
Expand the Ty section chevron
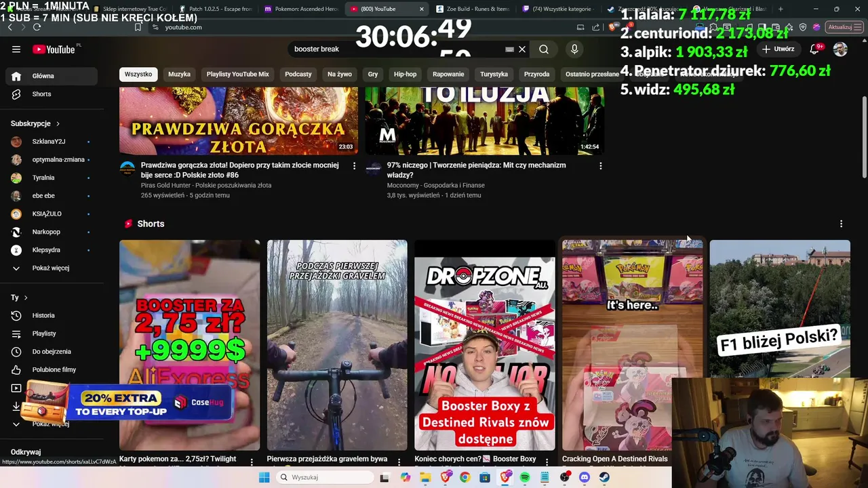(26, 298)
